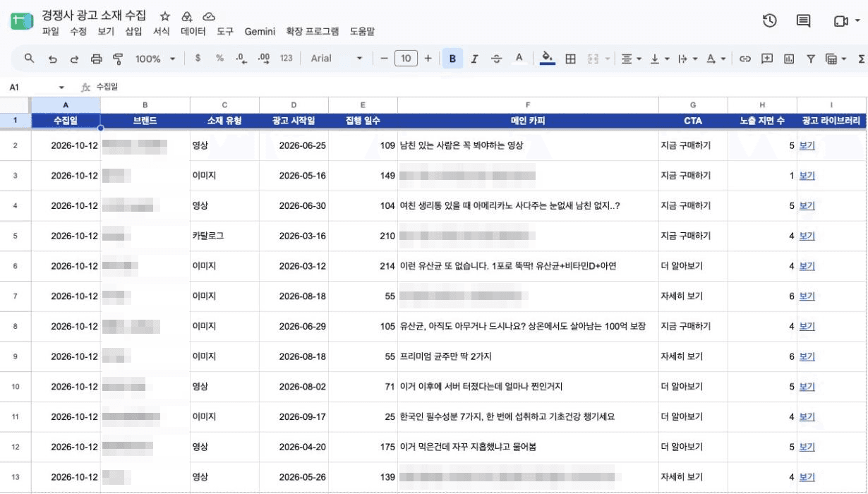Increase font size with plus button
Image resolution: width=868 pixels, height=494 pixels.
point(428,59)
